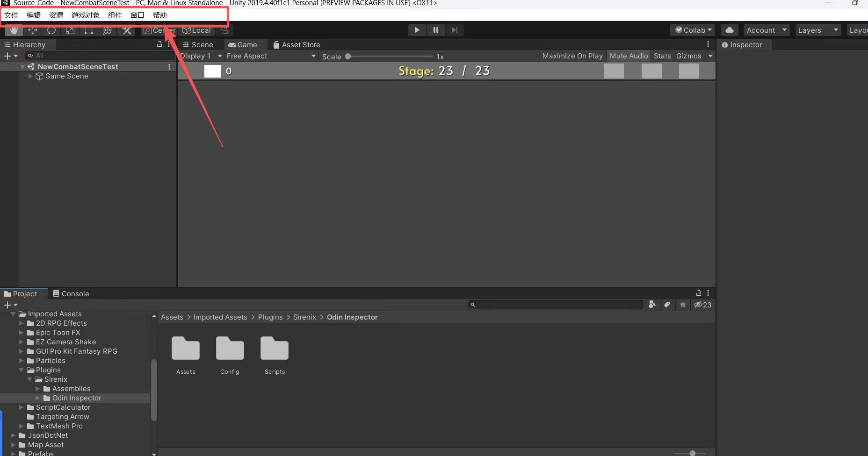Select the Rotate tool

point(51,30)
